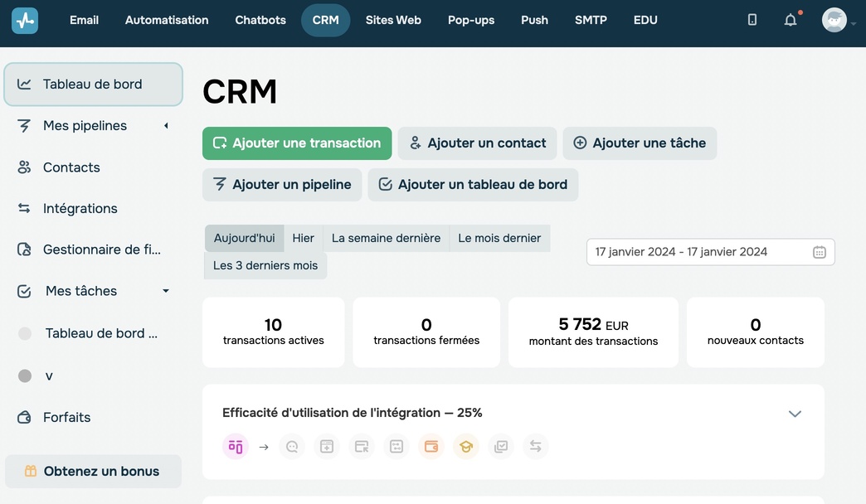Click Ajouter une transaction

[x=296, y=143]
